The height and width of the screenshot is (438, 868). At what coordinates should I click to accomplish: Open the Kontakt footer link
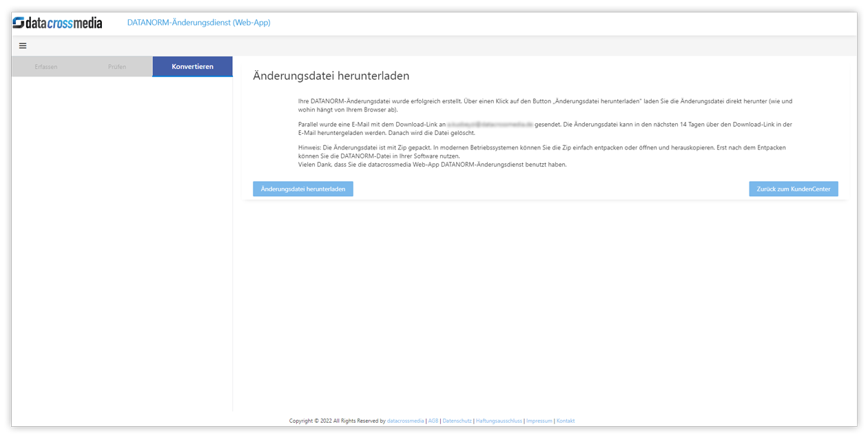566,421
